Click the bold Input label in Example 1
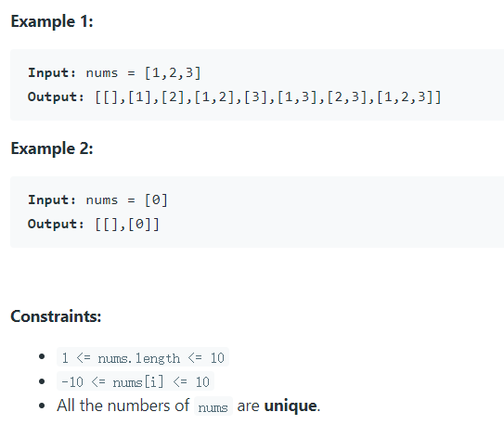Screen dimensions: 504x425 (x=52, y=73)
